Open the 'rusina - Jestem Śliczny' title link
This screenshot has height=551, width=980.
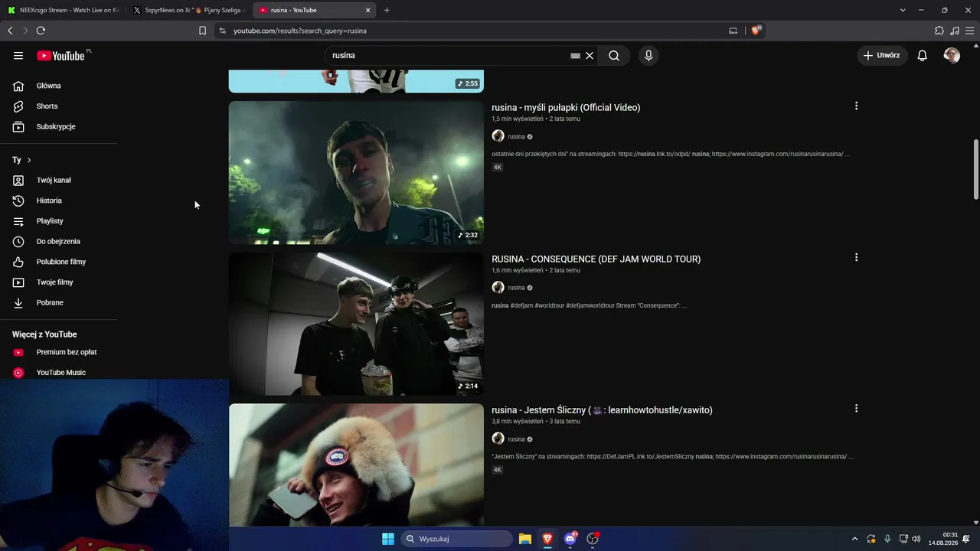click(602, 410)
